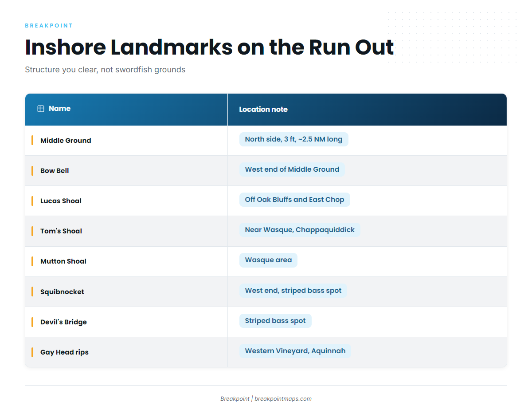Click the 'West end, striped bass spot' note
This screenshot has width=532, height=414.
pos(293,291)
